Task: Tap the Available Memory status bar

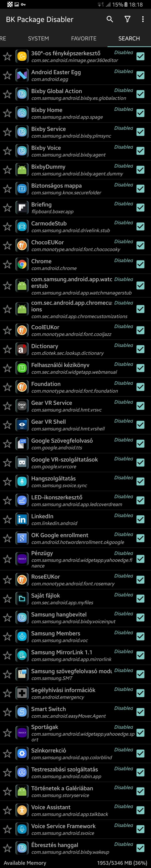Action: [75, 863]
